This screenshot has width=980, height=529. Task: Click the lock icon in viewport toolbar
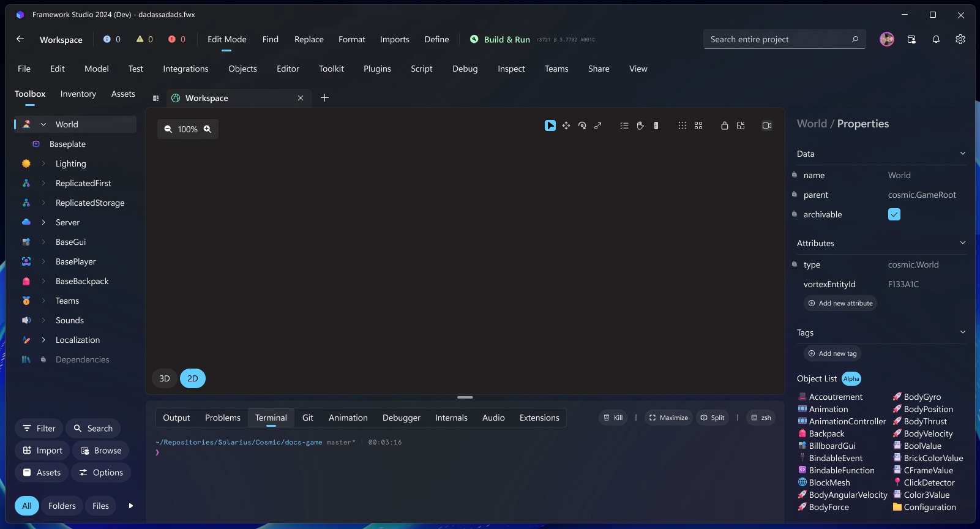(x=725, y=126)
